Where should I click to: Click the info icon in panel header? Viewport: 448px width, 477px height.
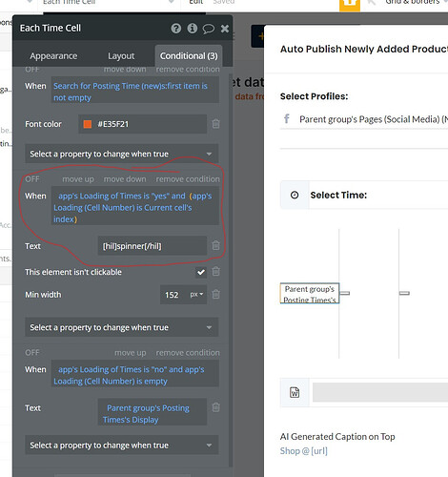point(193,29)
